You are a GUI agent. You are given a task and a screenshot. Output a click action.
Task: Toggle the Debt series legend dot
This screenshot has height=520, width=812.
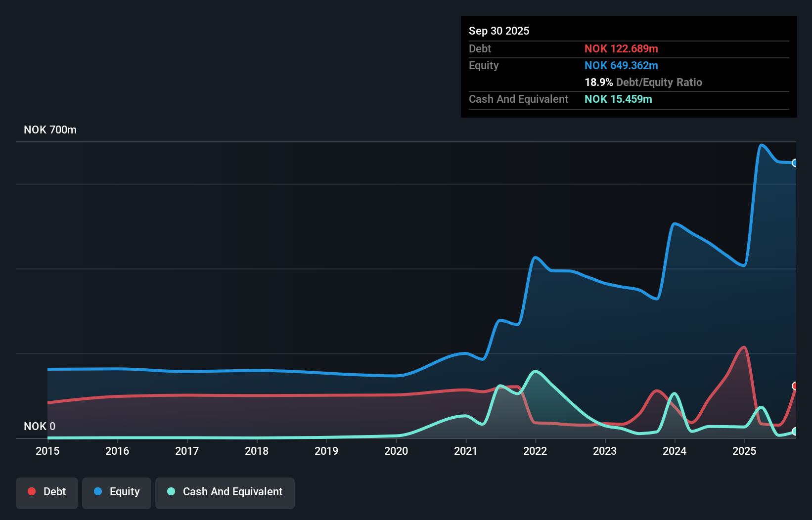[31, 491]
